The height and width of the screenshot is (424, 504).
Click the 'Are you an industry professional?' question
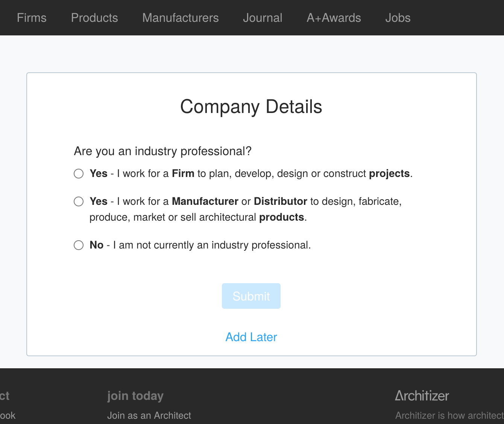click(163, 151)
